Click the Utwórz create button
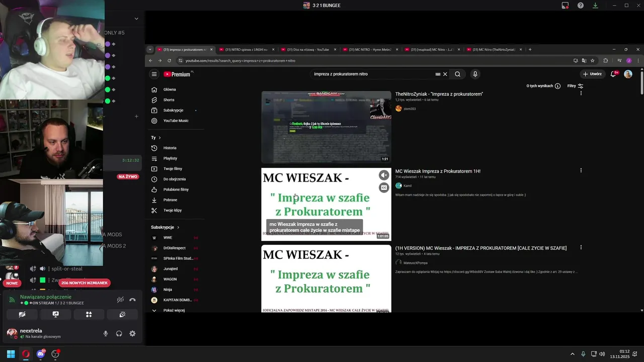The width and height of the screenshot is (644, 362). (x=592, y=74)
